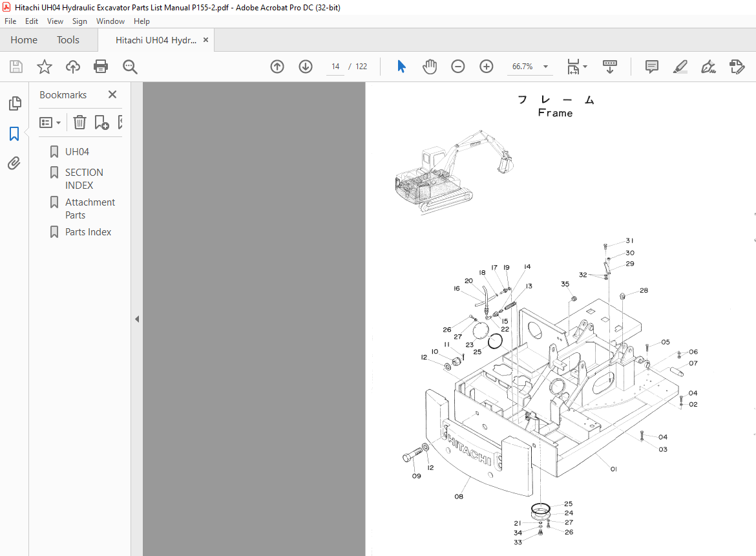Open the Sign document pen tool
Screen dimensions: 756x556
tap(708, 67)
